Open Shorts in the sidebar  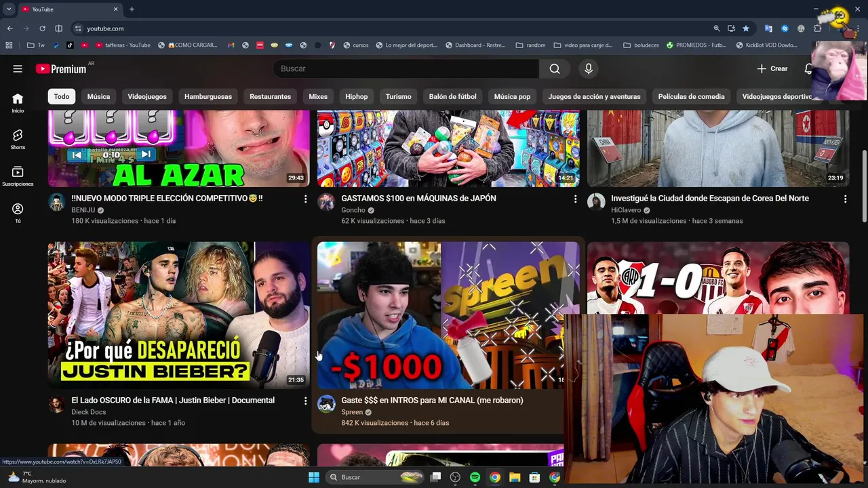point(18,139)
